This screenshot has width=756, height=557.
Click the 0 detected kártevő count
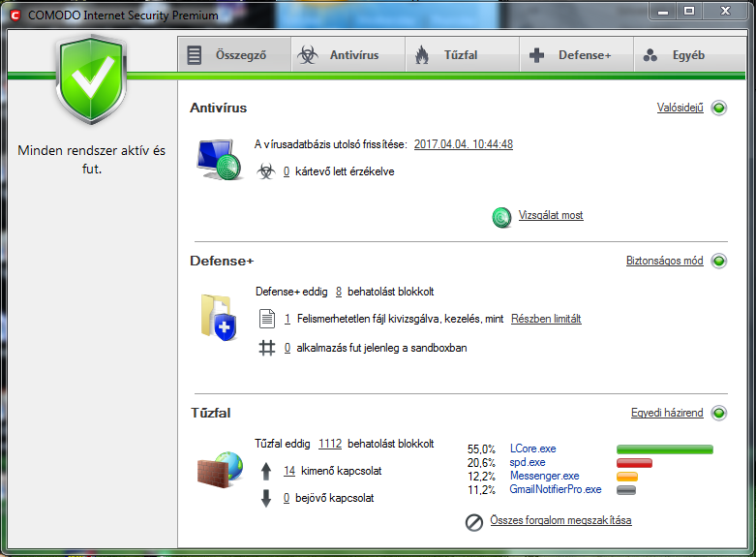click(287, 171)
